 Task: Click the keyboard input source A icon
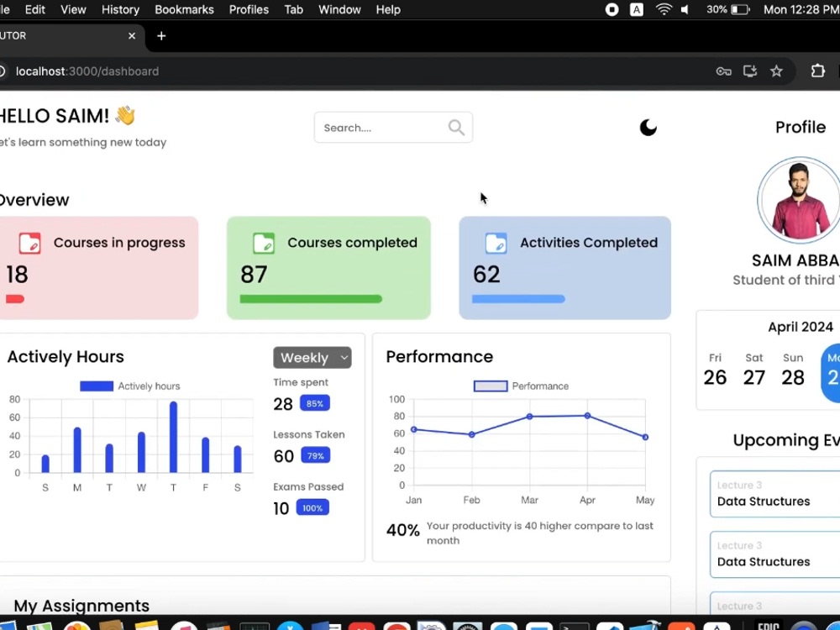coord(637,9)
